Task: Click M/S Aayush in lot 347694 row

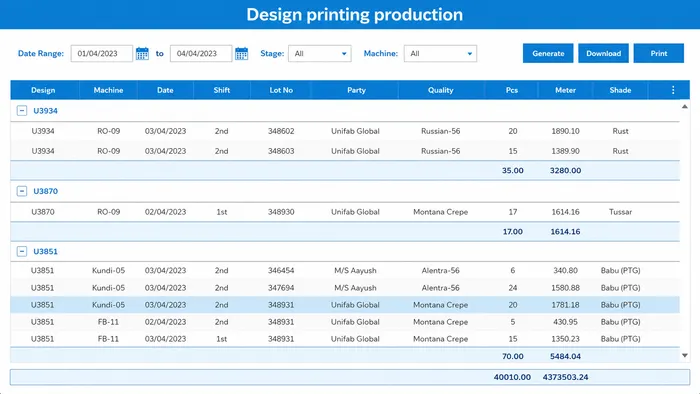Action: pyautogui.click(x=355, y=288)
